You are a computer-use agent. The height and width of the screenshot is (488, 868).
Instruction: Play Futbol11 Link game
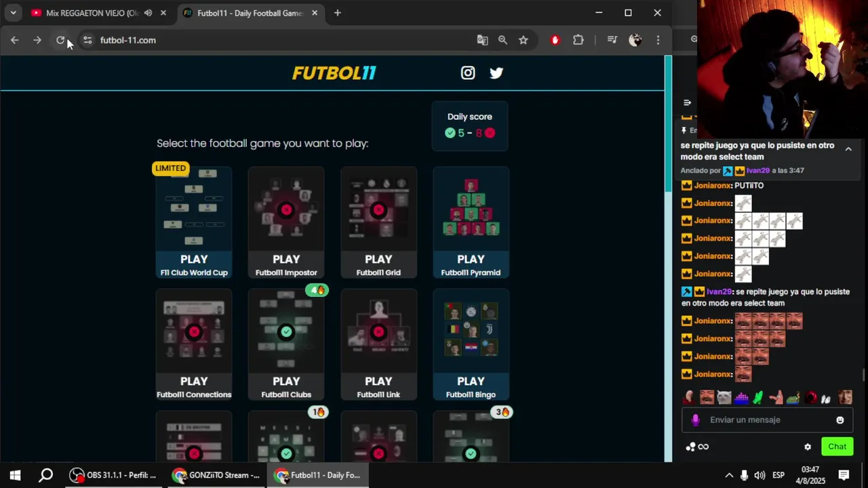[378, 344]
